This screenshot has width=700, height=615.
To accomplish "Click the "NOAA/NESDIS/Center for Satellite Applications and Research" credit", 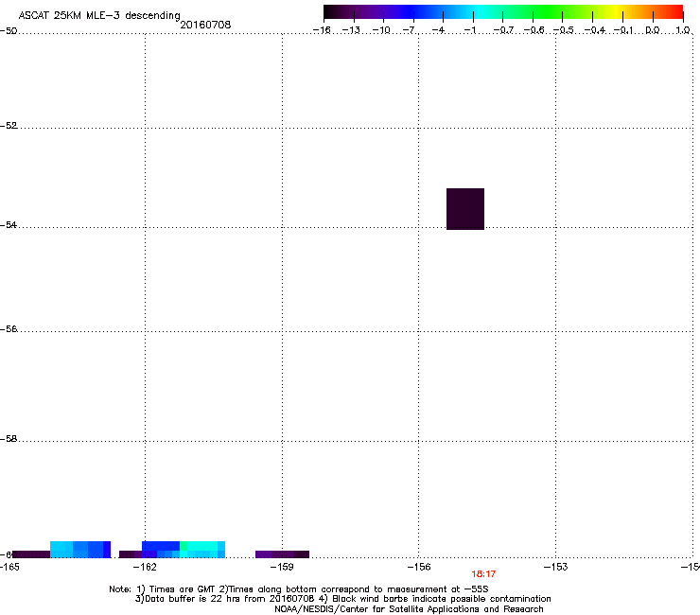I will pyautogui.click(x=409, y=609).
